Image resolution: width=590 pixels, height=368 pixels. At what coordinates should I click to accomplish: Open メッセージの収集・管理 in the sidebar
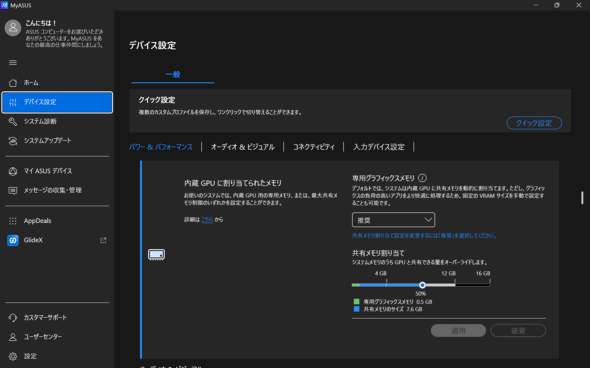[57, 190]
